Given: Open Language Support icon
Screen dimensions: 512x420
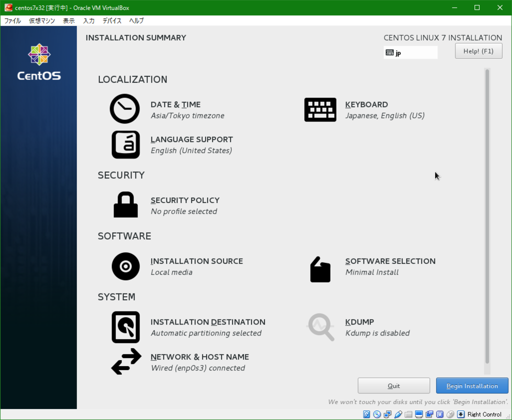Looking at the screenshot, I should pyautogui.click(x=125, y=144).
